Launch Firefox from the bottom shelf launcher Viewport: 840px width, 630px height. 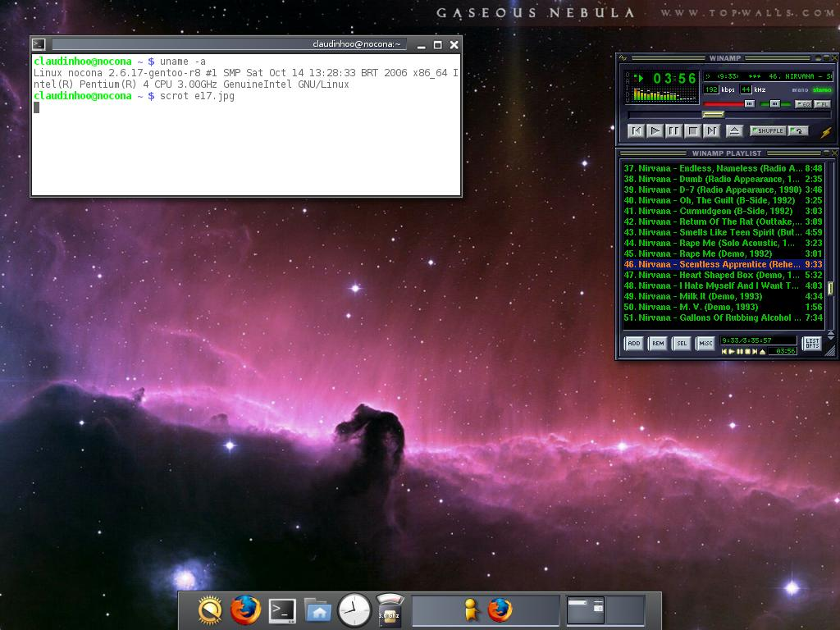(245, 609)
